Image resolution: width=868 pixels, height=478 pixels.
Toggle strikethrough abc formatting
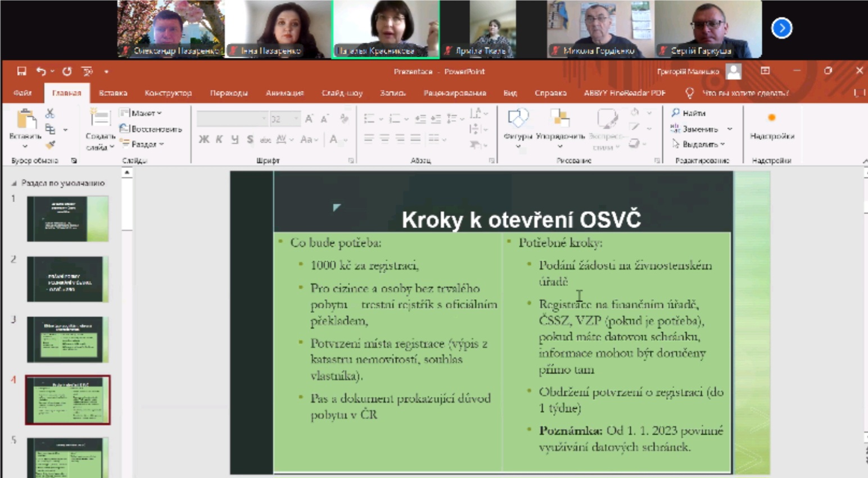pos(265,139)
